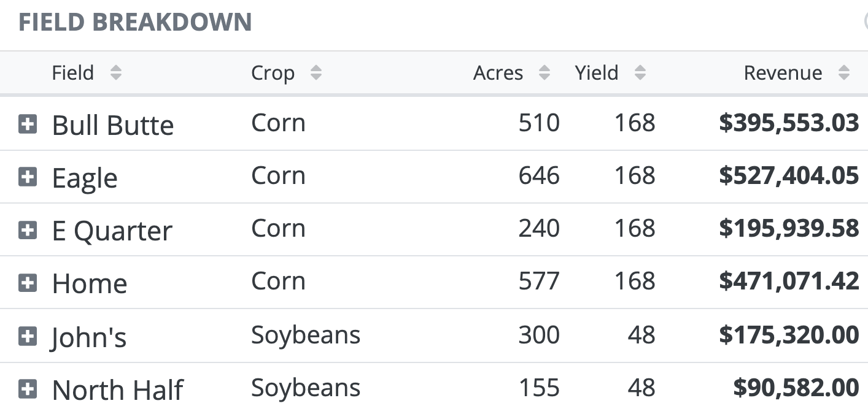
Task: Sort table by Revenue column arrows
Action: click(x=844, y=73)
